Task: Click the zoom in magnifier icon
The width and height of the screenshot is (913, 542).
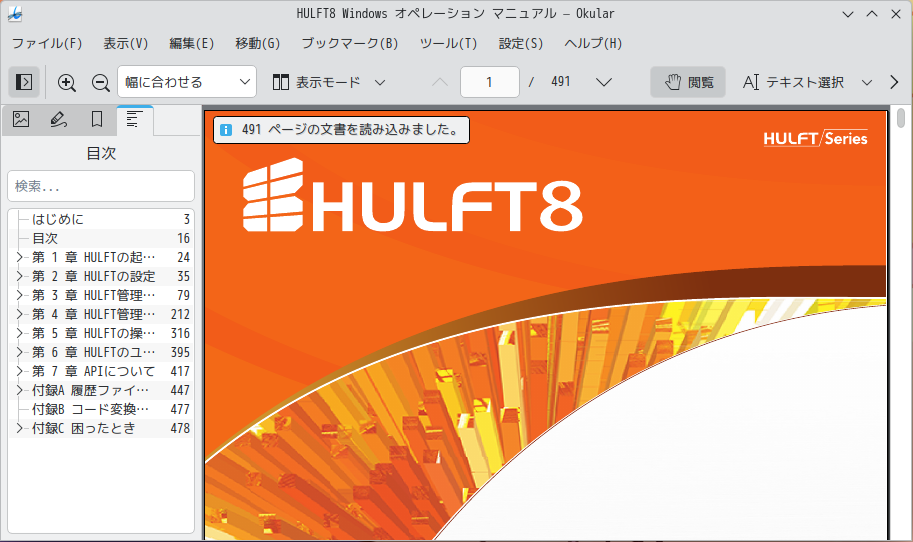Action: pos(67,83)
